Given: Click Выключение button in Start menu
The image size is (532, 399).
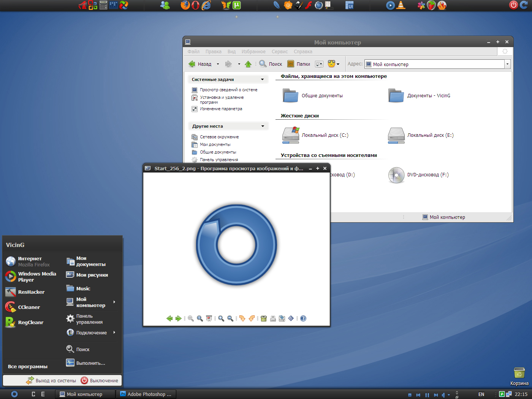Looking at the screenshot, I should (x=100, y=380).
